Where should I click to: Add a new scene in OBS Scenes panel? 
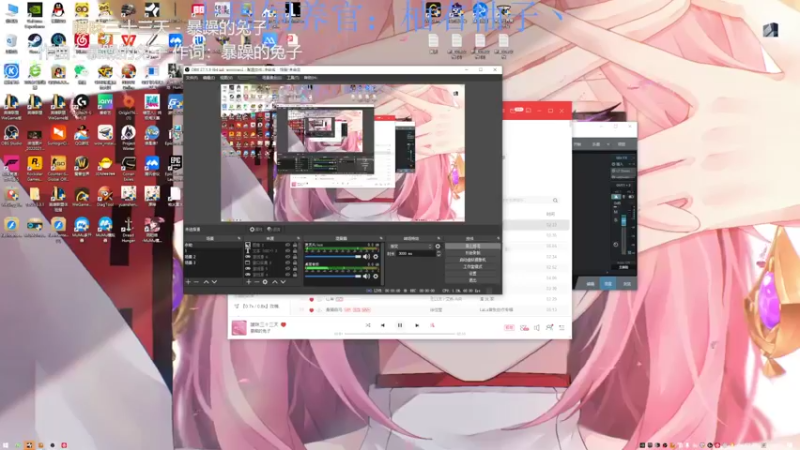(188, 282)
